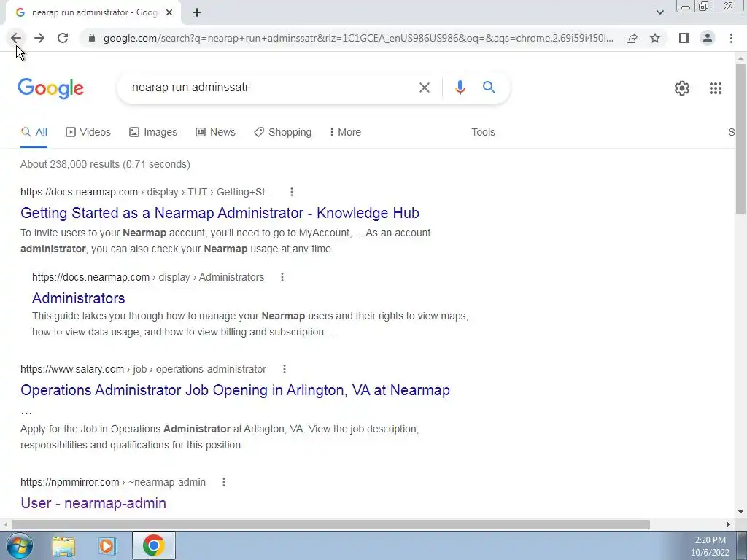Open options for the Administrators result
This screenshot has width=747, height=560.
point(282,277)
